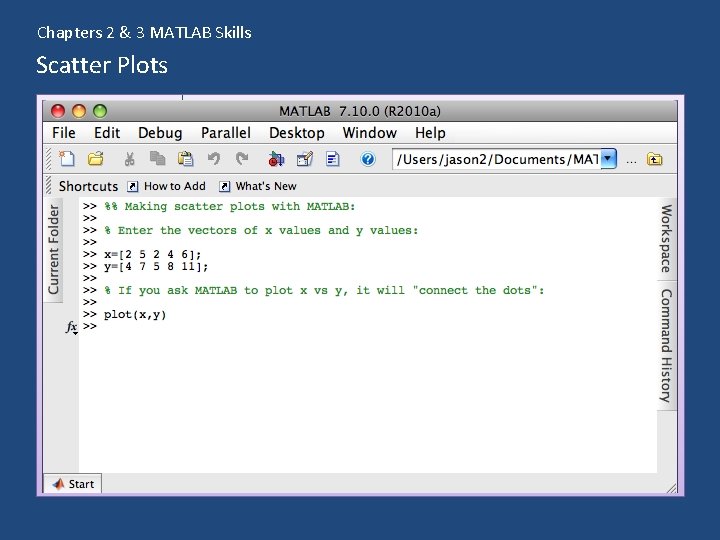Open the Parallel menu
Viewport: 720px width, 540px height.
point(226,133)
